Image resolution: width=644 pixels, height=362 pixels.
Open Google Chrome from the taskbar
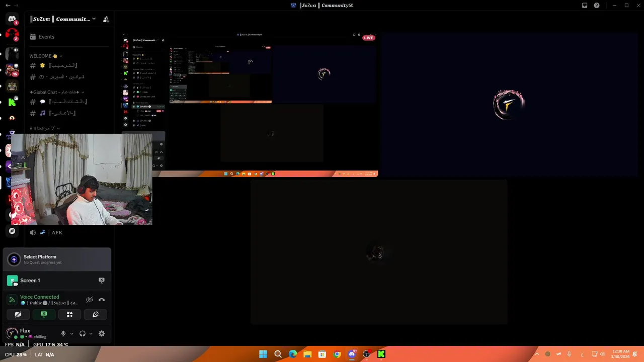pyautogui.click(x=337, y=354)
